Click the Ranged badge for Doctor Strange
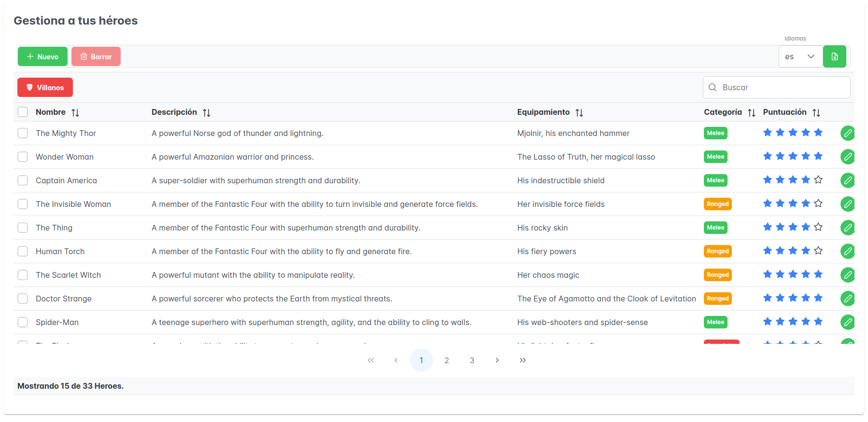 click(x=718, y=299)
